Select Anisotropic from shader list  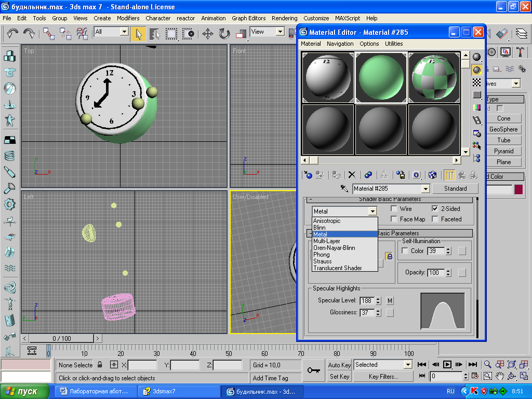click(x=345, y=221)
